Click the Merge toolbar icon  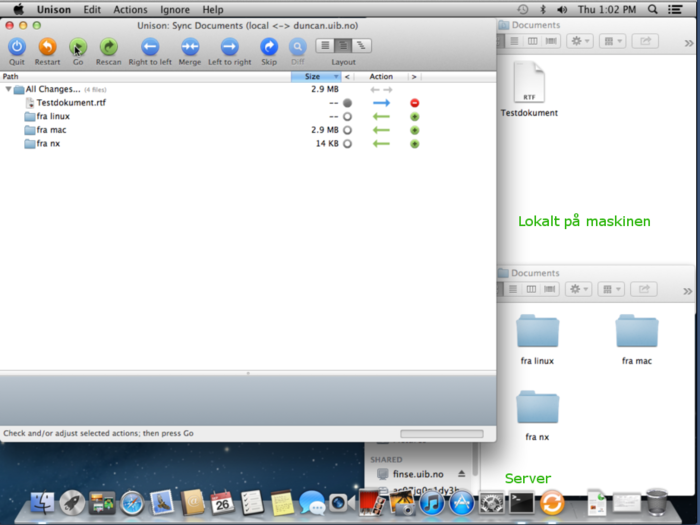pos(190,47)
